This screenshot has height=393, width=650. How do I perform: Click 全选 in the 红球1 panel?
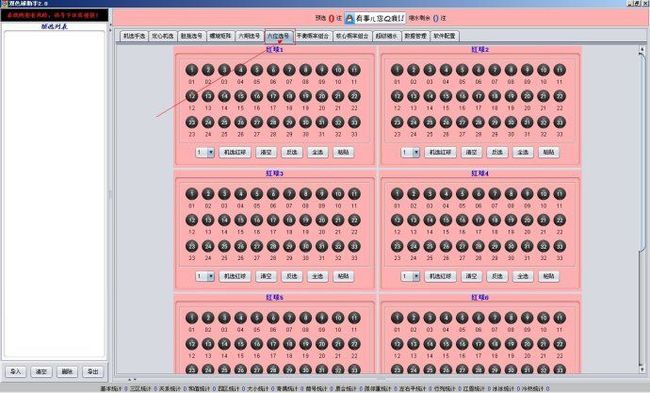[318, 152]
